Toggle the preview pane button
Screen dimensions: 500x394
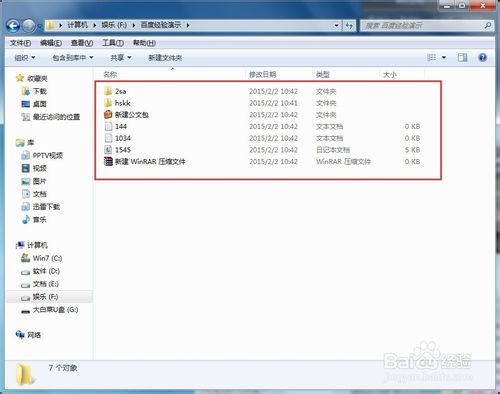(x=463, y=58)
